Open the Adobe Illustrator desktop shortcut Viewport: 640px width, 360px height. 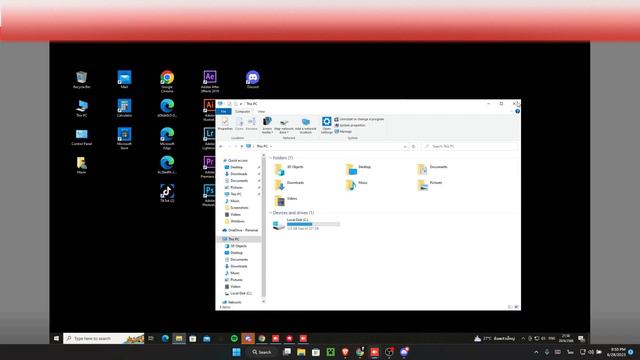tap(209, 109)
